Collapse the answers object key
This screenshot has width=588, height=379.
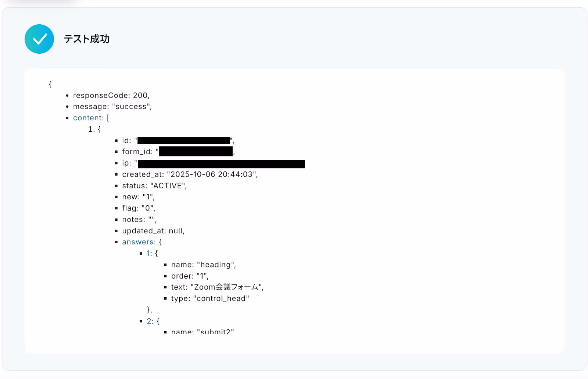(x=138, y=242)
